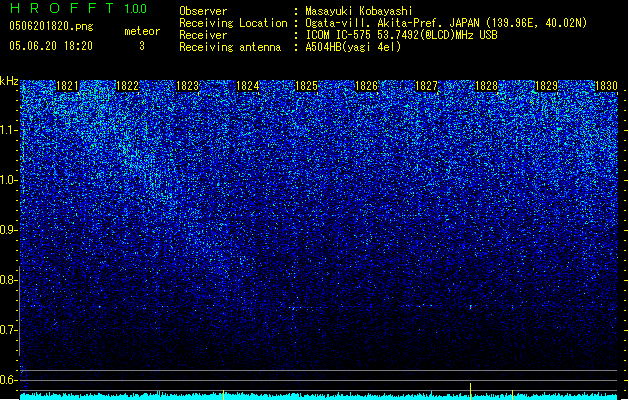Click the 0.7 kHz axis label
The image size is (629, 400).
[x=8, y=330]
